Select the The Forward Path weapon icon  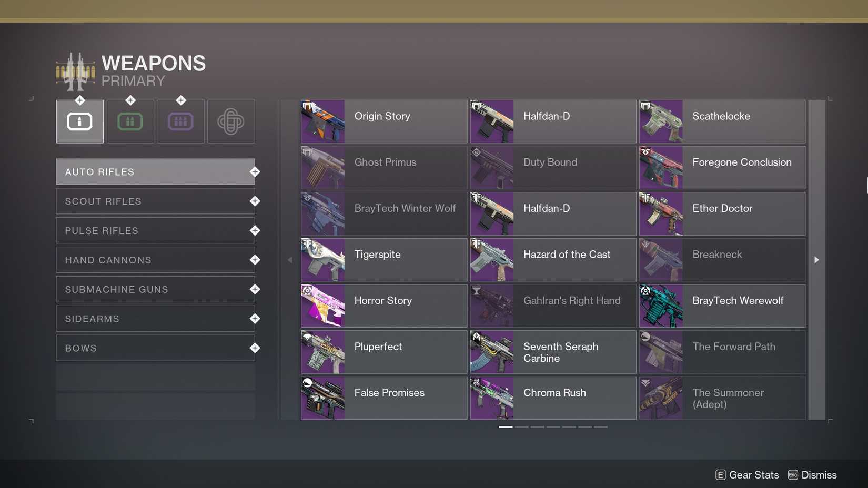click(661, 352)
